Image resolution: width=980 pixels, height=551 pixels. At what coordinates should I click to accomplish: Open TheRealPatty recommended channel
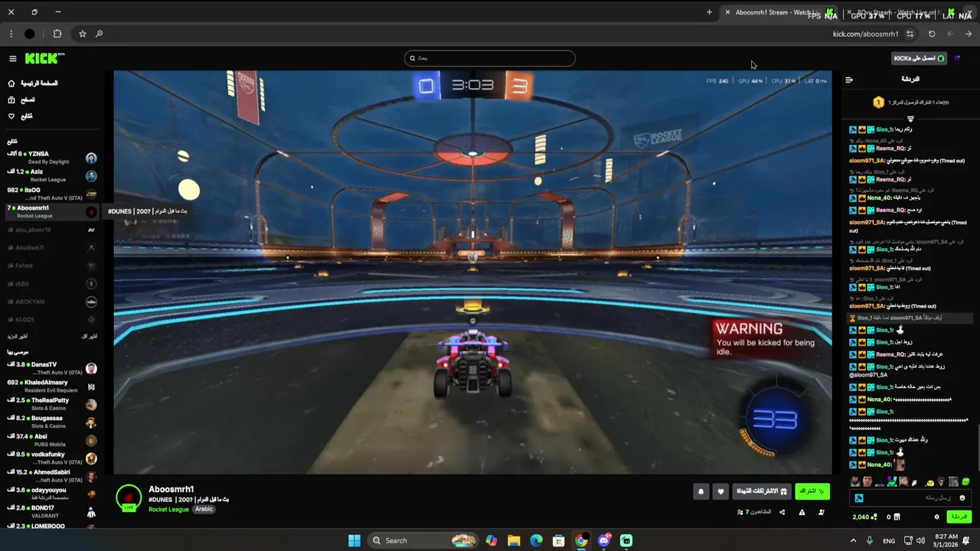point(51,404)
